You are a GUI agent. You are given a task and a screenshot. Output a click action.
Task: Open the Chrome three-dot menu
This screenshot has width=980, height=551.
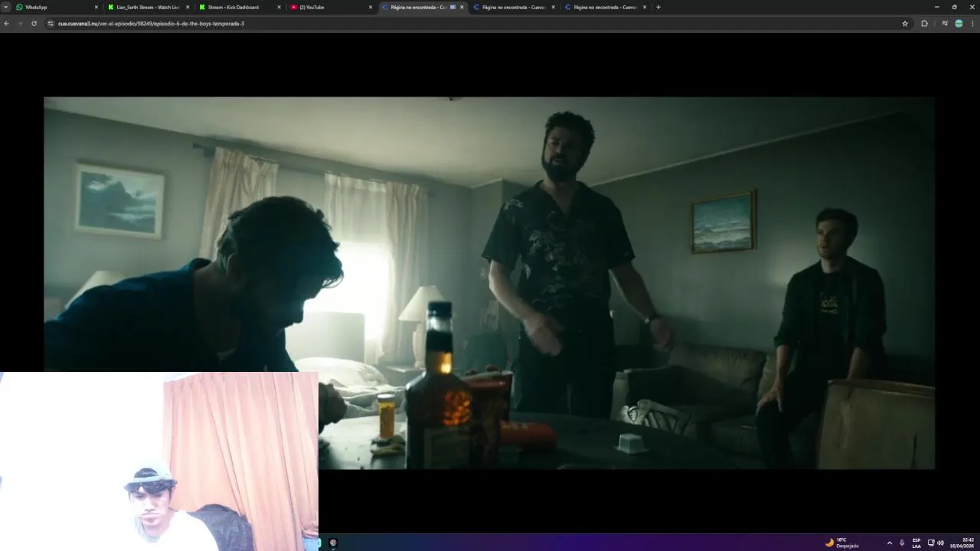click(972, 24)
